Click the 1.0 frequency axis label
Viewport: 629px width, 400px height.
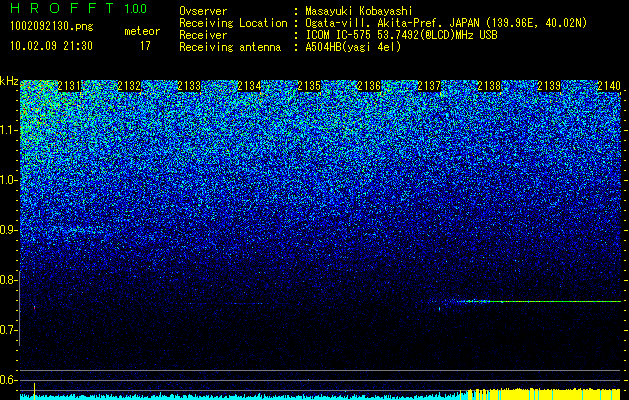[x=9, y=180]
